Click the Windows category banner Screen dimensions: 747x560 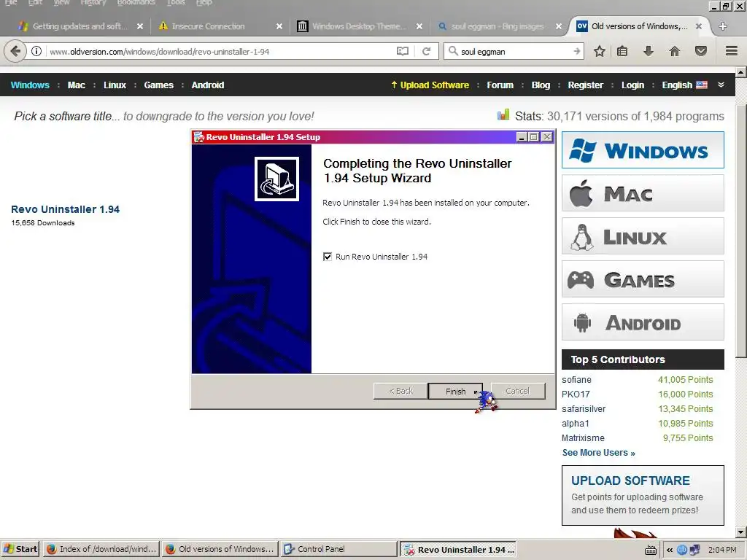pos(643,150)
